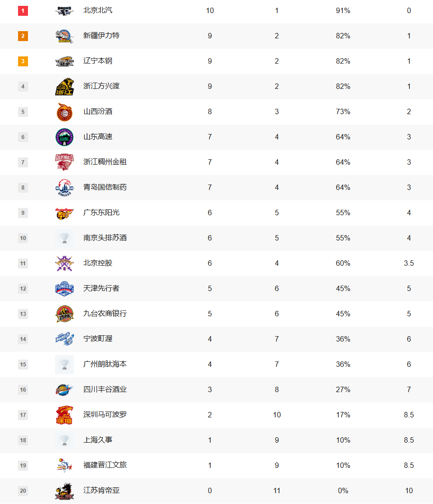Click the 新疆伊力特 team logo
433x504 pixels.
pos(64,36)
